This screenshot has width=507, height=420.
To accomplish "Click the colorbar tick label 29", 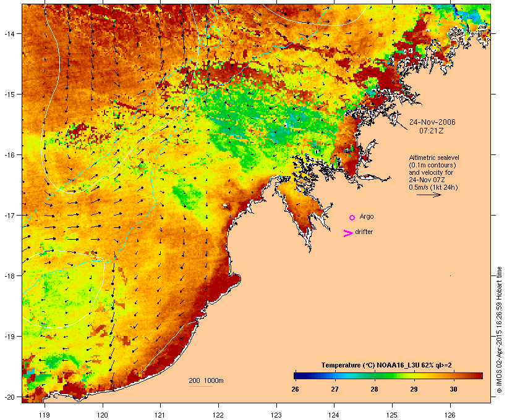I will (x=414, y=389).
